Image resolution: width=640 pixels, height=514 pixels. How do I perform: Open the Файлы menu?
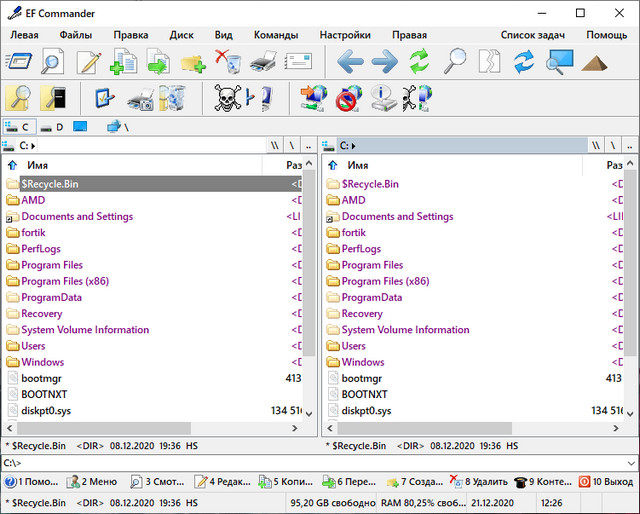75,35
